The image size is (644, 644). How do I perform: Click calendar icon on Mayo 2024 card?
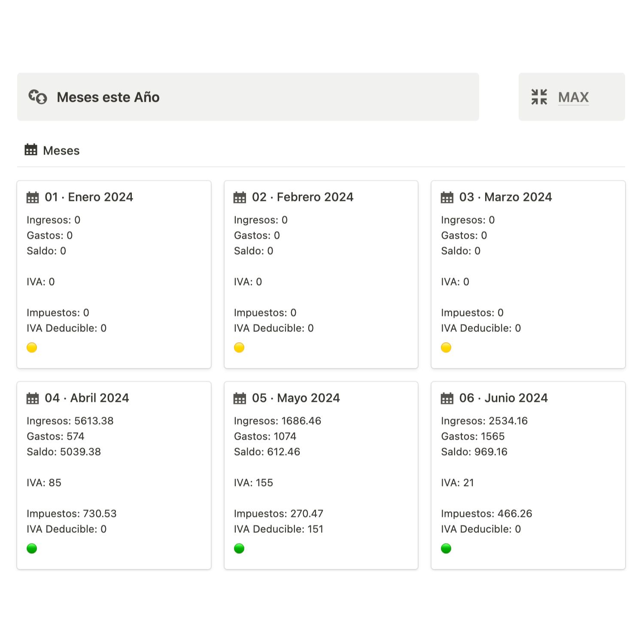click(240, 398)
